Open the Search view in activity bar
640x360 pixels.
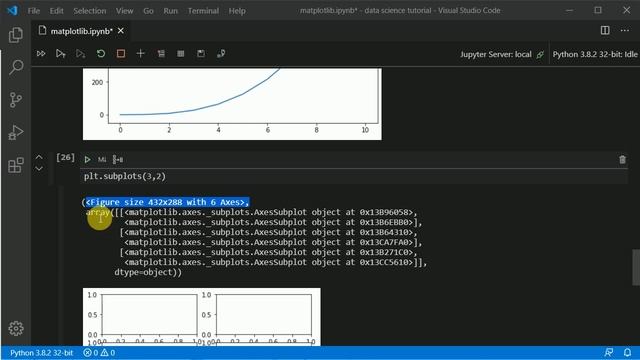(x=16, y=67)
